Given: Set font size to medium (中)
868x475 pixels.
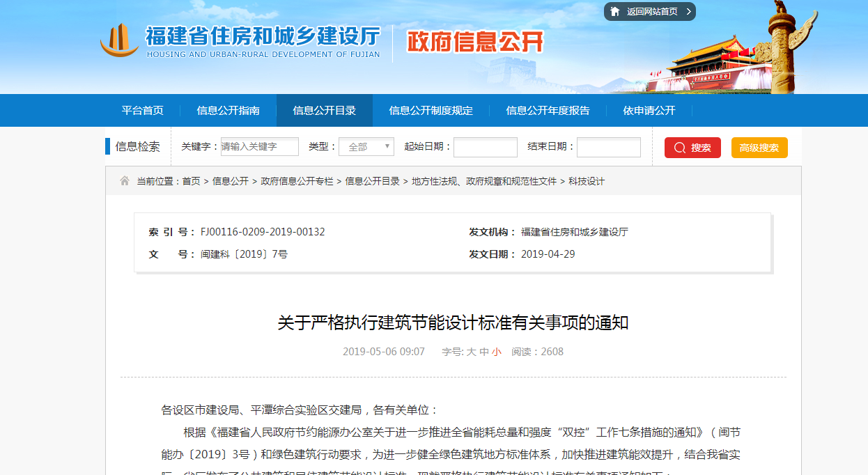Looking at the screenshot, I should (483, 352).
